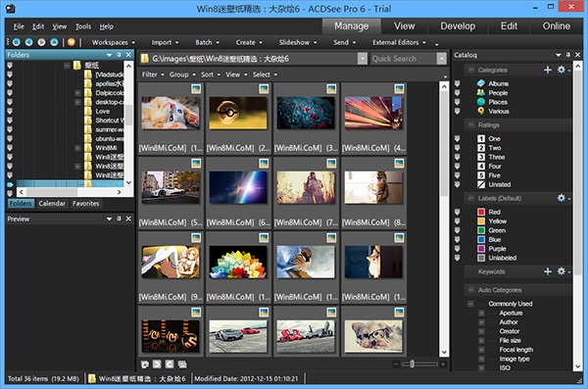This screenshot has width=588, height=389.
Task: Click the thumbnail size slider handle
Action: [x=412, y=364]
